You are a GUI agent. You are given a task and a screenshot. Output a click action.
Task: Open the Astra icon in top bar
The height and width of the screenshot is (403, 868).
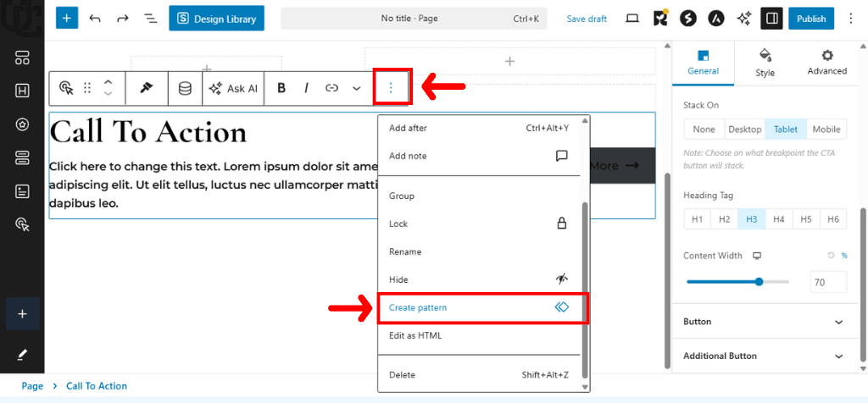[x=716, y=19]
